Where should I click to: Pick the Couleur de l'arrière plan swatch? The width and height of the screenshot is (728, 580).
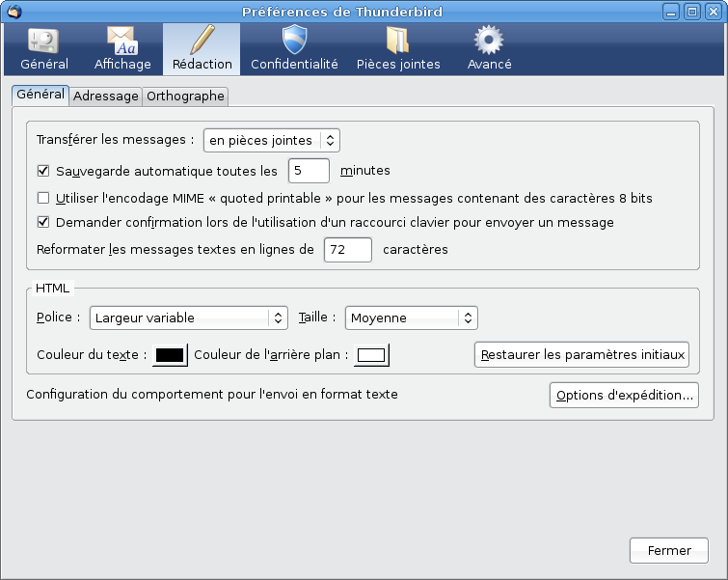click(x=371, y=355)
